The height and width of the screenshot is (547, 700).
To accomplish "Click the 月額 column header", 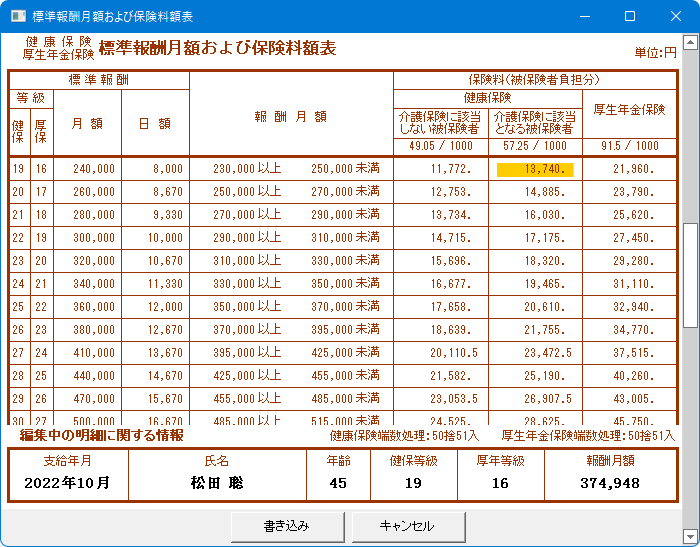I will point(87,124).
